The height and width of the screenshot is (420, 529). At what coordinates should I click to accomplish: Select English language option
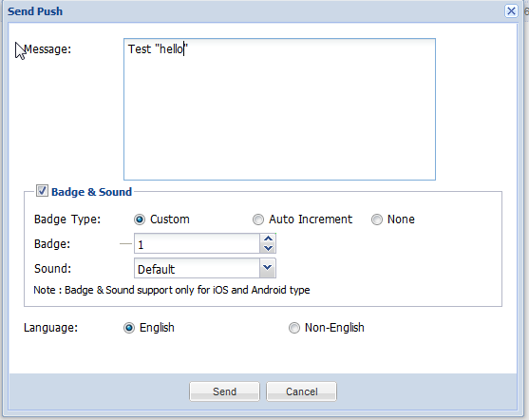[129, 328]
